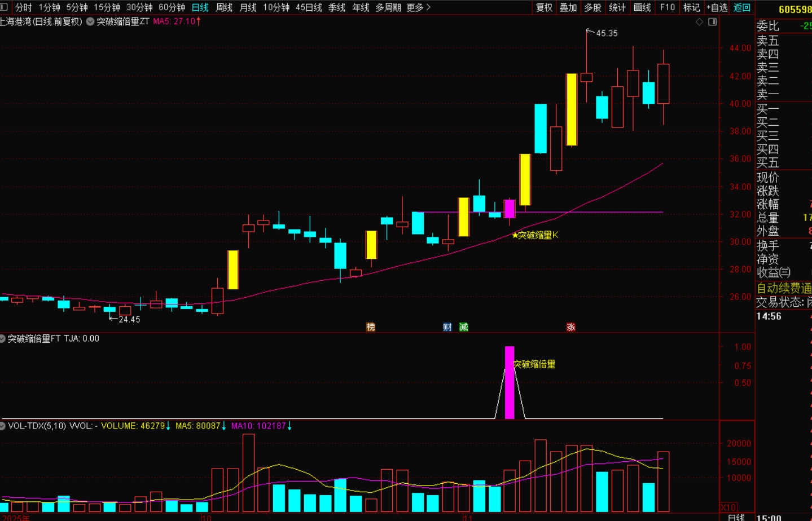Click the small square icon at top-left corner
This screenshot has width=812, height=521.
(x=5, y=7)
